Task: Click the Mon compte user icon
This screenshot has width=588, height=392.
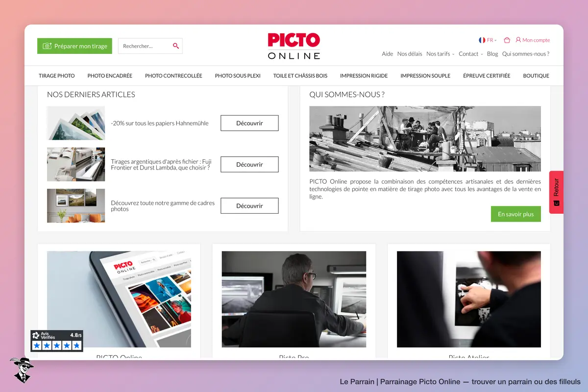Action: click(518, 40)
